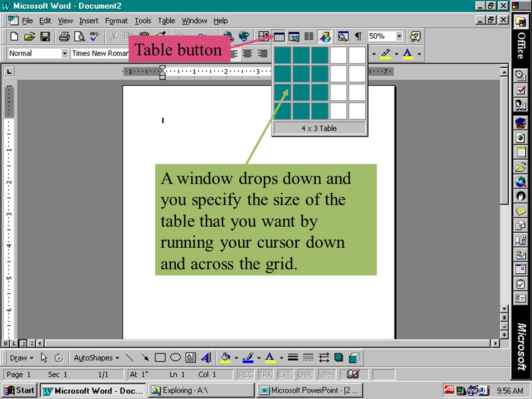
Task: Click the spelling status book icon
Action: [x=353, y=374]
